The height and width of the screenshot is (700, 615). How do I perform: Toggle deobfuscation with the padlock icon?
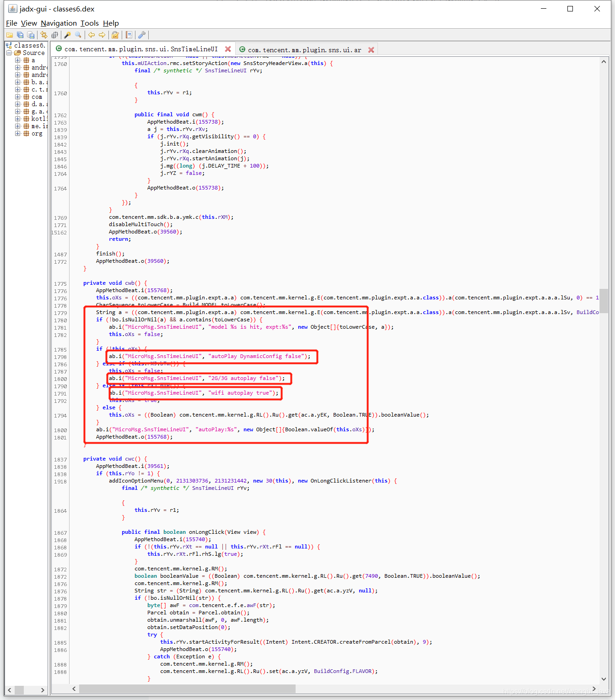click(115, 35)
